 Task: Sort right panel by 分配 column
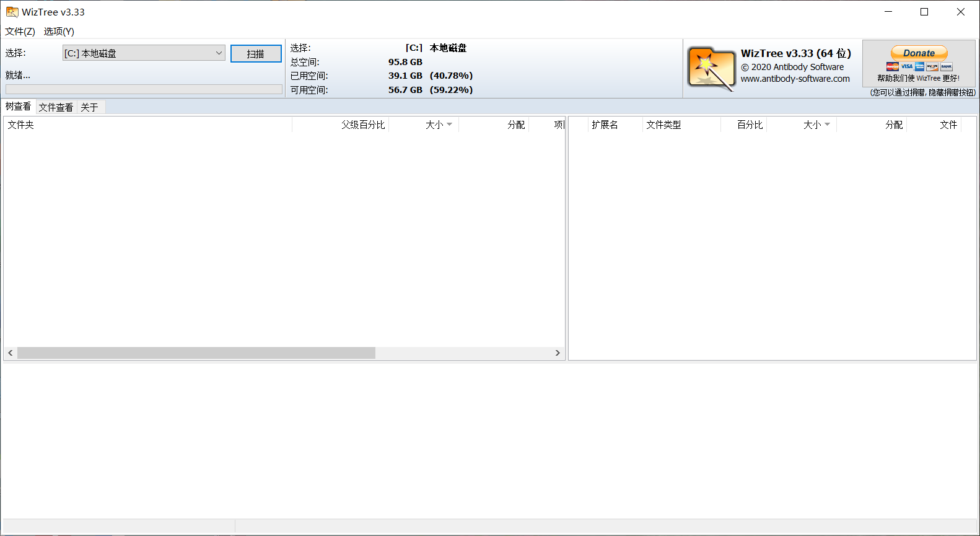[x=872, y=125]
